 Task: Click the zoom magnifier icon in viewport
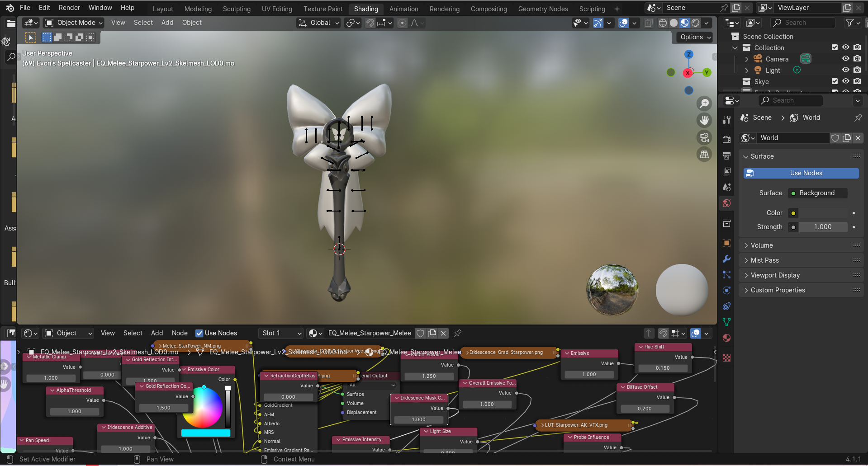(704, 104)
